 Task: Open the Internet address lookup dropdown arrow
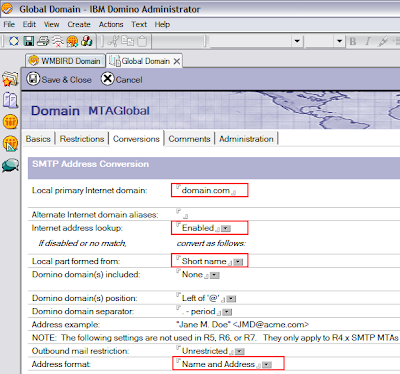[x=226, y=229]
